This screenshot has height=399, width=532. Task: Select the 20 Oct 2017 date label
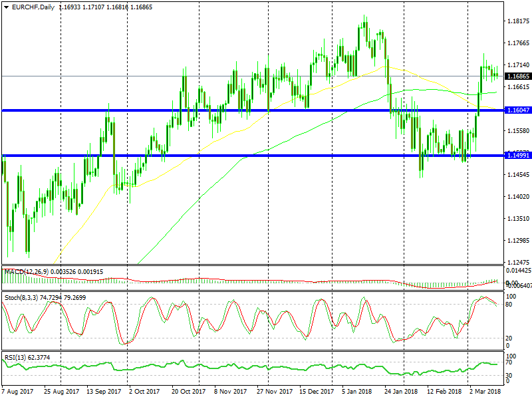pyautogui.click(x=188, y=391)
